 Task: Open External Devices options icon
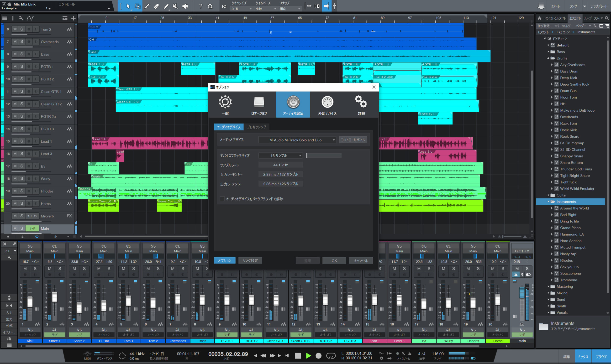327,104
